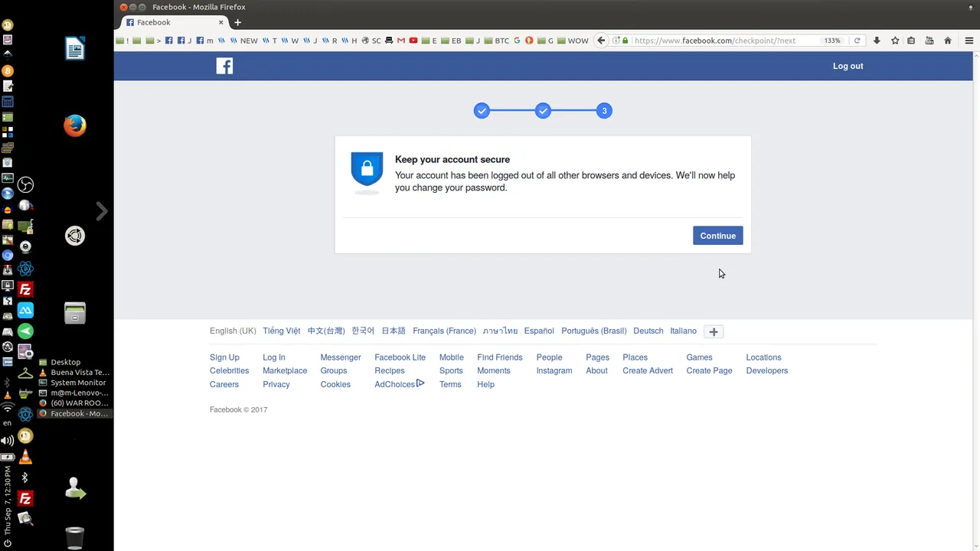Click the blue shield lock icon
980x551 pixels.
(367, 168)
